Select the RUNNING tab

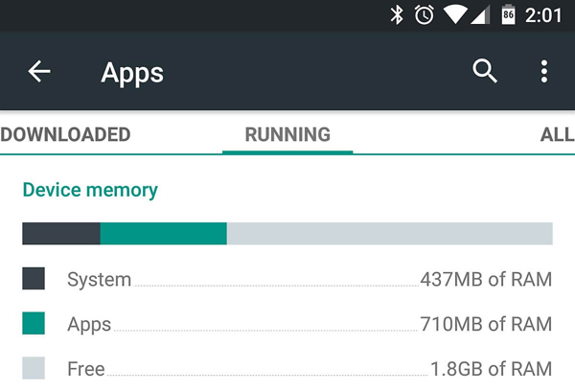pyautogui.click(x=287, y=134)
